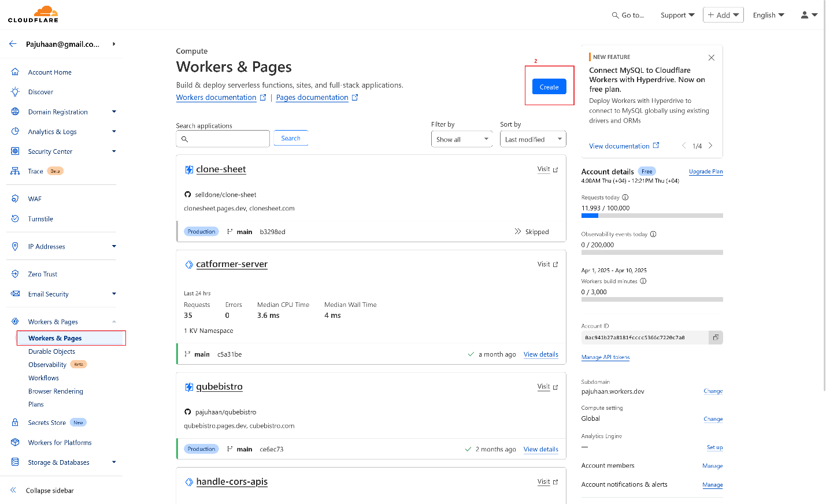826x504 pixels.
Task: Click the Storage & Databases icon
Action: pos(15,462)
